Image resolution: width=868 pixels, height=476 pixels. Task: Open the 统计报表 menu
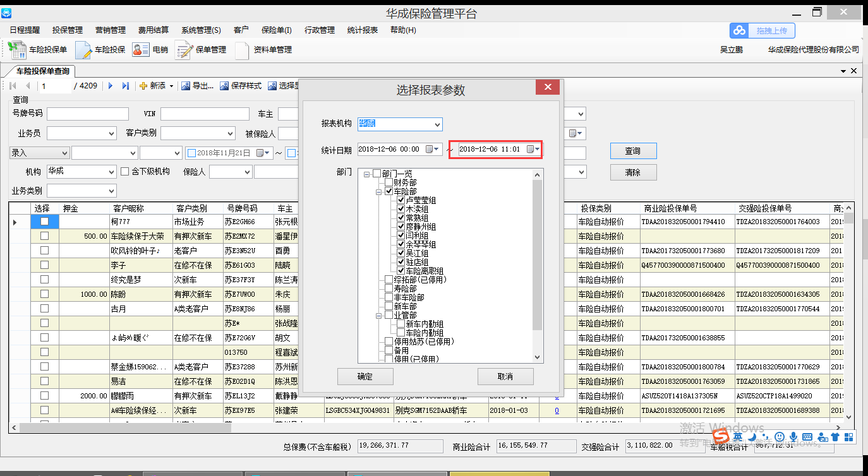click(x=363, y=30)
